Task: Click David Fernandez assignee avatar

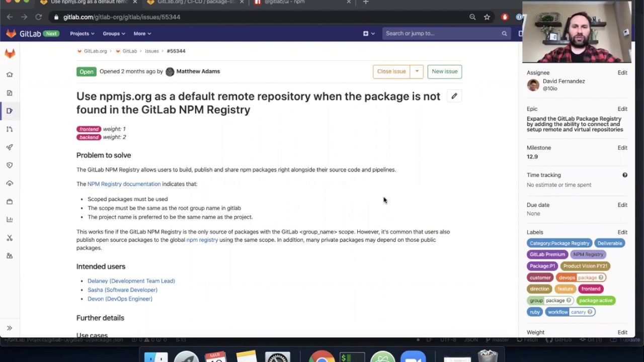Action: coord(533,85)
